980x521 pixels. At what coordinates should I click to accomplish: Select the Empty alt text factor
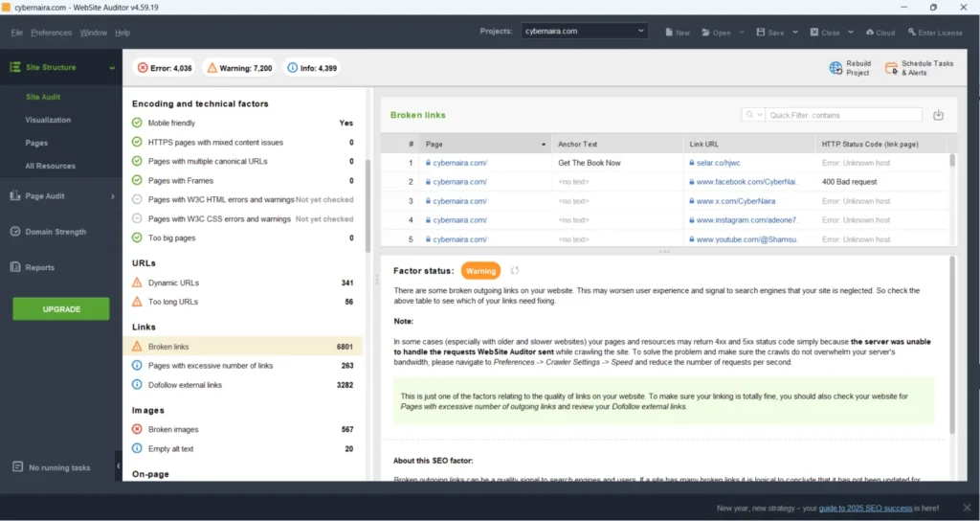pos(243,448)
